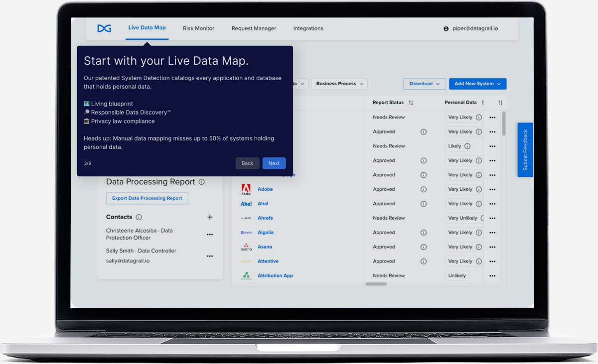Open three-dot menu for Christeene Alcosiba contact
The width and height of the screenshot is (598, 364).
click(x=210, y=235)
